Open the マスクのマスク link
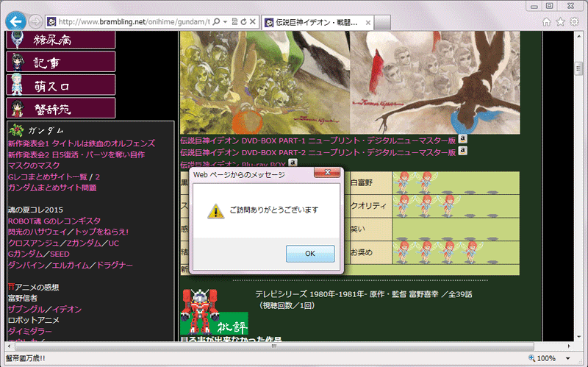This screenshot has width=588, height=367. 34,165
